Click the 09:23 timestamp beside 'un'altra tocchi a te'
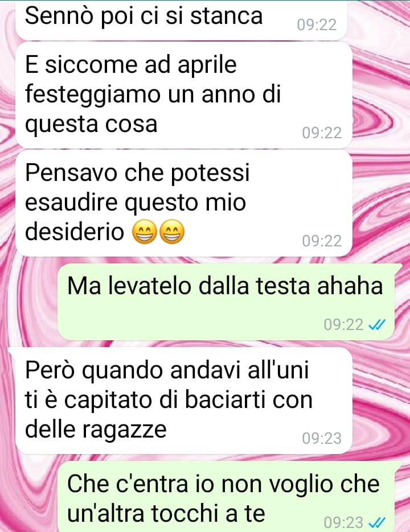410x532 pixels. click(343, 522)
